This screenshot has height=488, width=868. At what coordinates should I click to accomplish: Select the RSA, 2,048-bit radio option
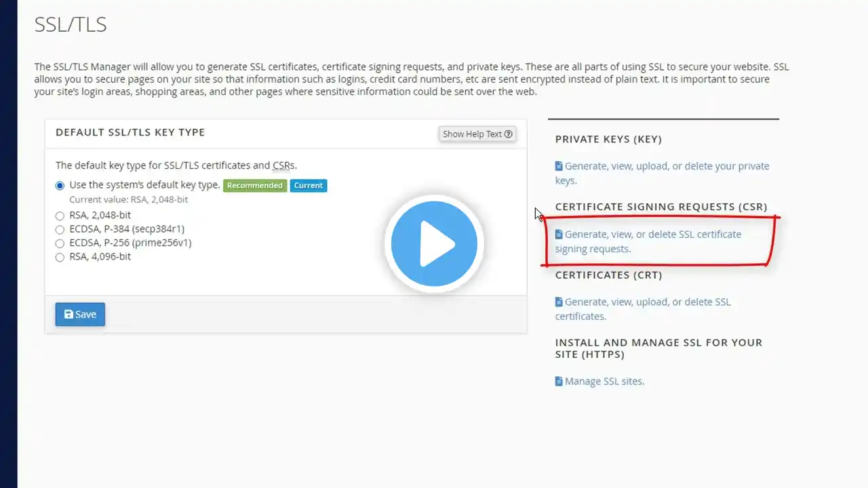60,216
